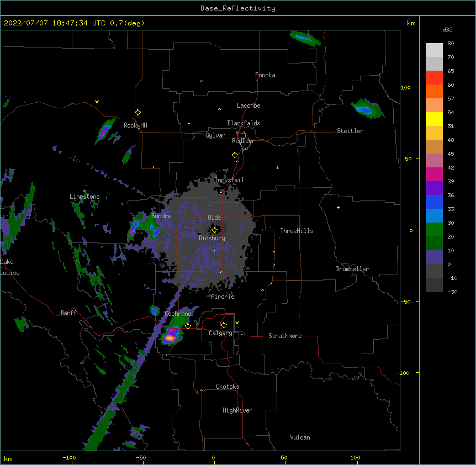476x465 pixels.
Task: Click the Banff label
Action: [x=68, y=313]
